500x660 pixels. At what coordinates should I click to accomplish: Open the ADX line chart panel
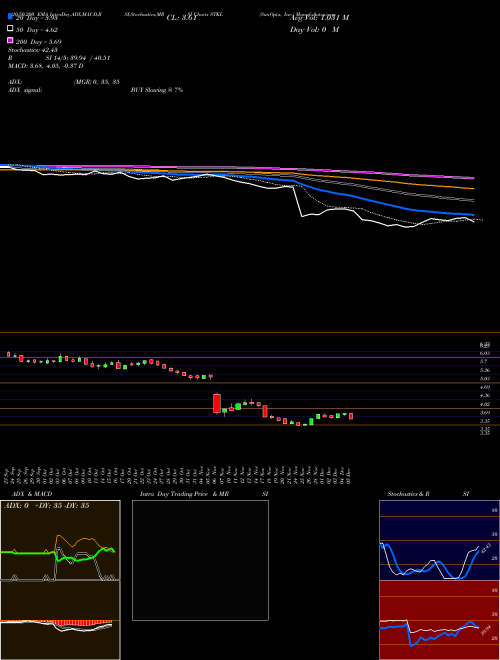pyautogui.click(x=60, y=540)
